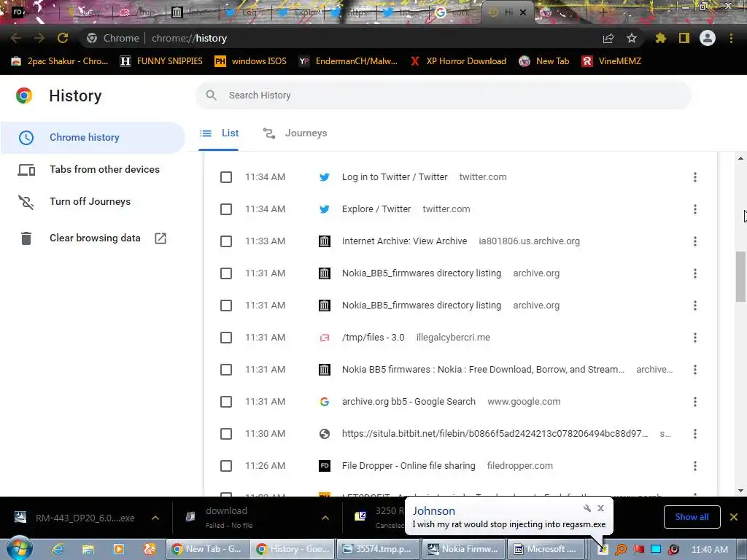Open the EndermanCH/Malw... bookmark
Viewport: 747px width, 560px height.
pos(349,61)
